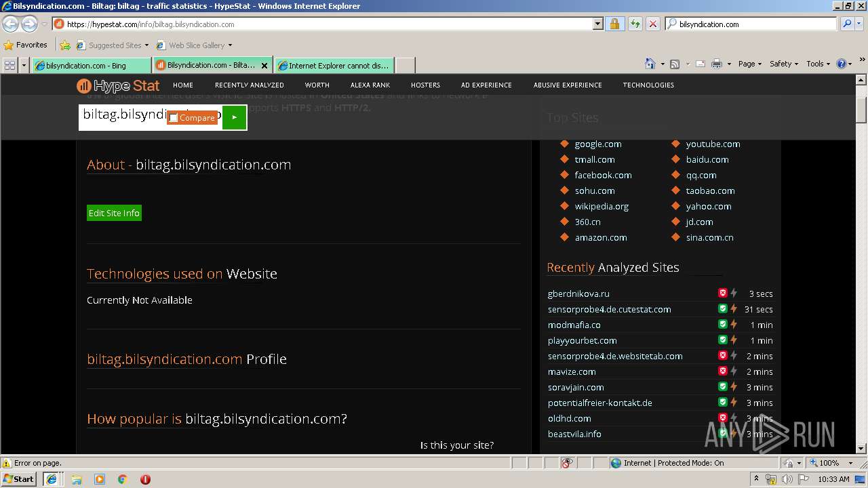Click the Favorites star icon
868x488 pixels.
tap(8, 45)
